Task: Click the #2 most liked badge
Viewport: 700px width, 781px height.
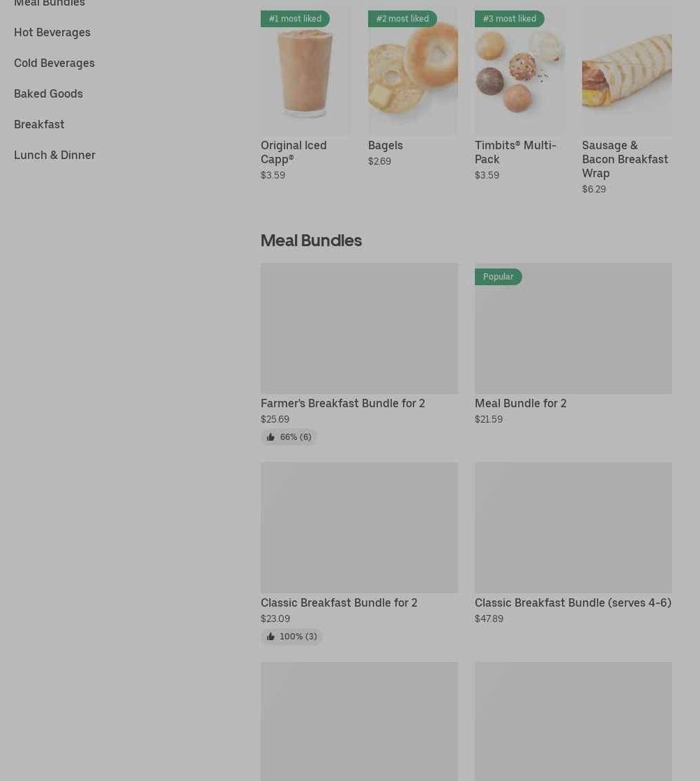Action: point(402,19)
